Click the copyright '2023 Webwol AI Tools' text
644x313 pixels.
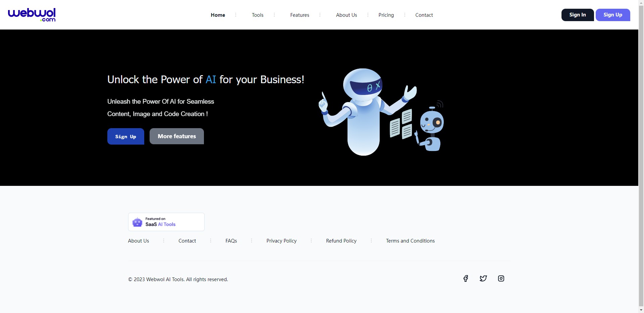coord(178,279)
